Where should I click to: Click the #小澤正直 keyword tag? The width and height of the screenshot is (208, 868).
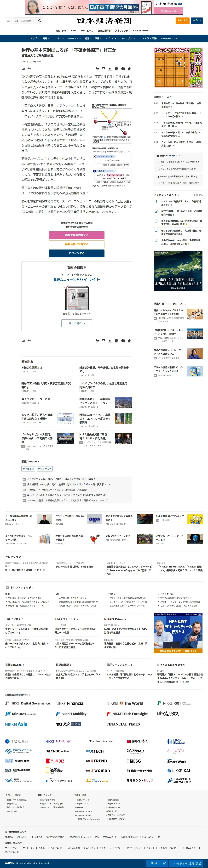pyautogui.click(x=28, y=469)
